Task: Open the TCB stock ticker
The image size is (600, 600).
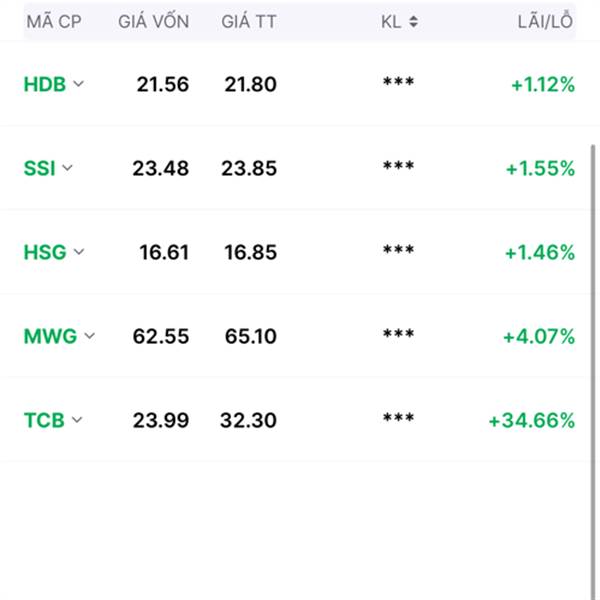Action: point(44,420)
